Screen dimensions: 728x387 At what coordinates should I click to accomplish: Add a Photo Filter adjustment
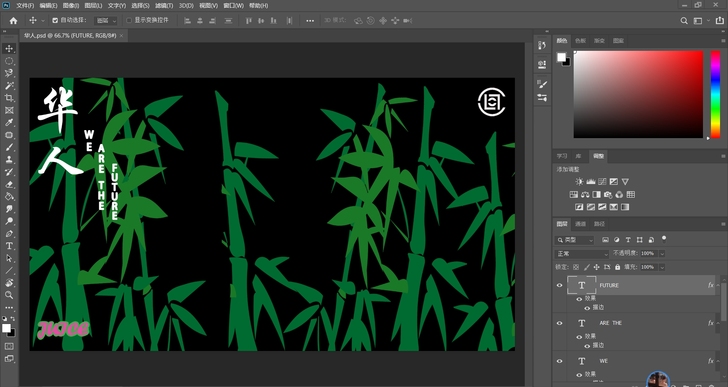tap(608, 194)
